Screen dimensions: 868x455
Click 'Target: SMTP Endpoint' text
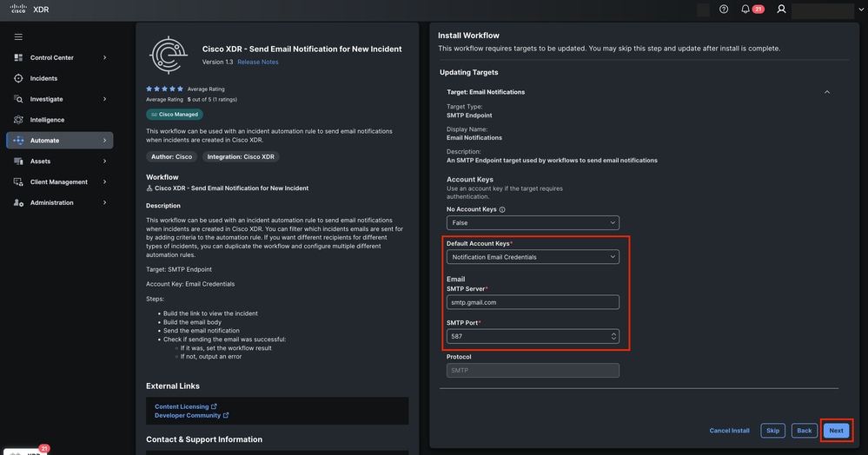point(179,269)
